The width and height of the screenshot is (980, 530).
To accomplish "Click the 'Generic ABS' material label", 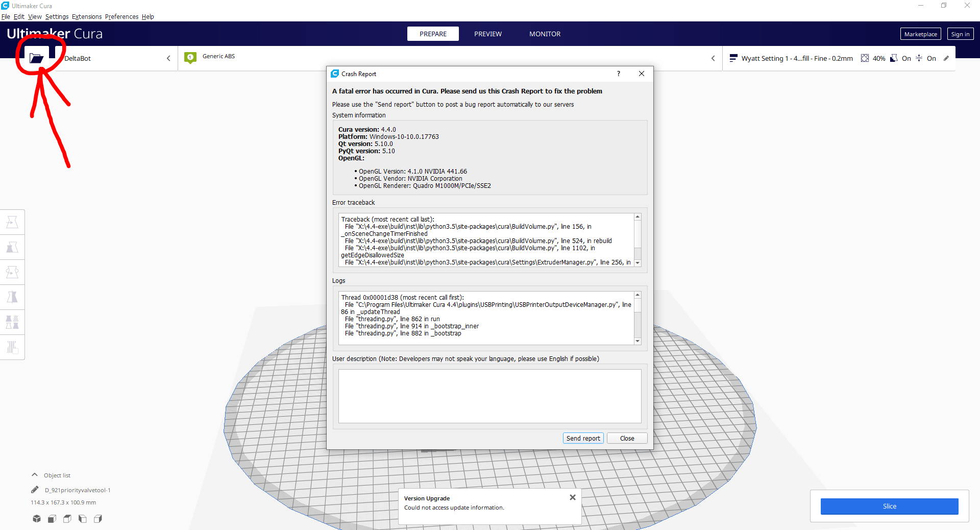I will [x=218, y=56].
